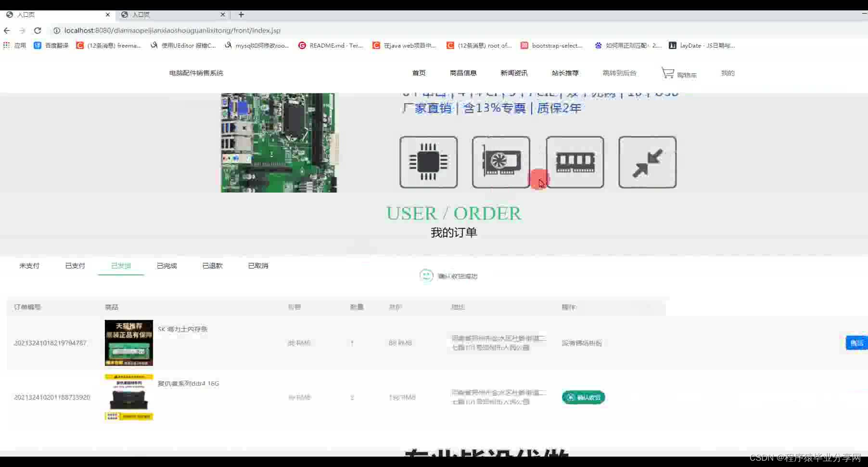868x467 pixels.
Task: Open 跳转到后台 menu item
Action: [x=619, y=73]
